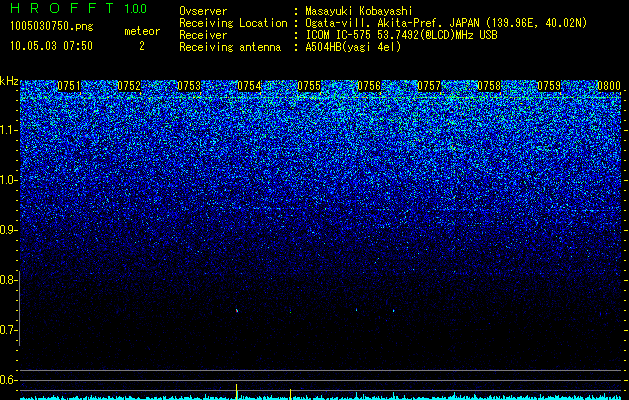Click the yellow detection spike under 0755
This screenshot has width=629, height=400.
tap(290, 394)
